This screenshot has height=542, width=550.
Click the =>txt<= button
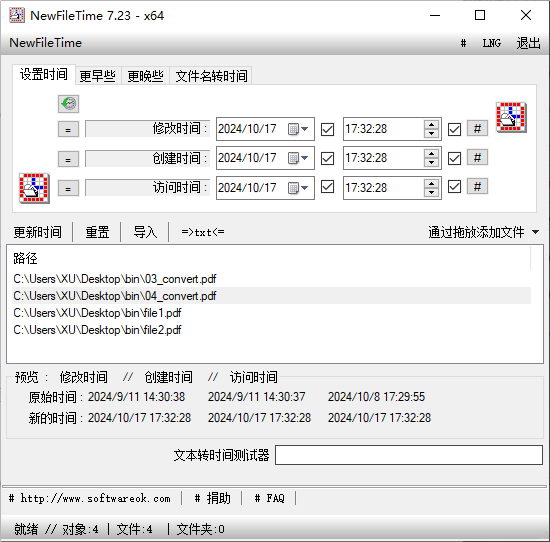tap(203, 232)
